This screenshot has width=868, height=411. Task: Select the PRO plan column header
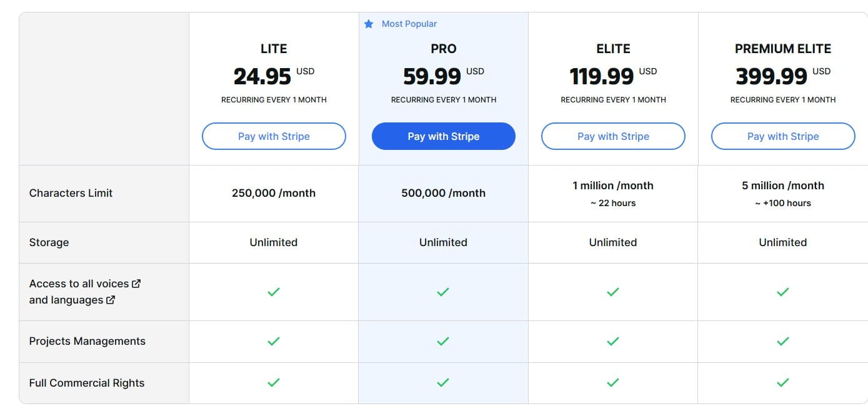click(443, 49)
